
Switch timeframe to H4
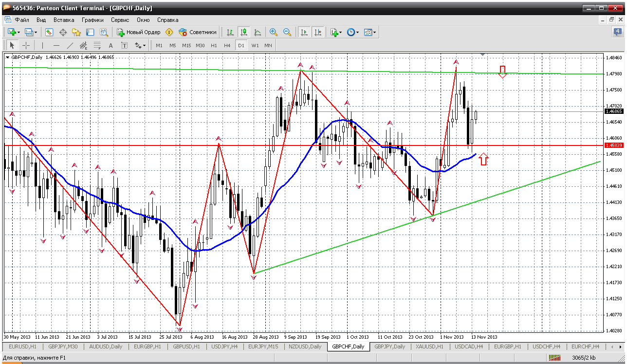(227, 45)
